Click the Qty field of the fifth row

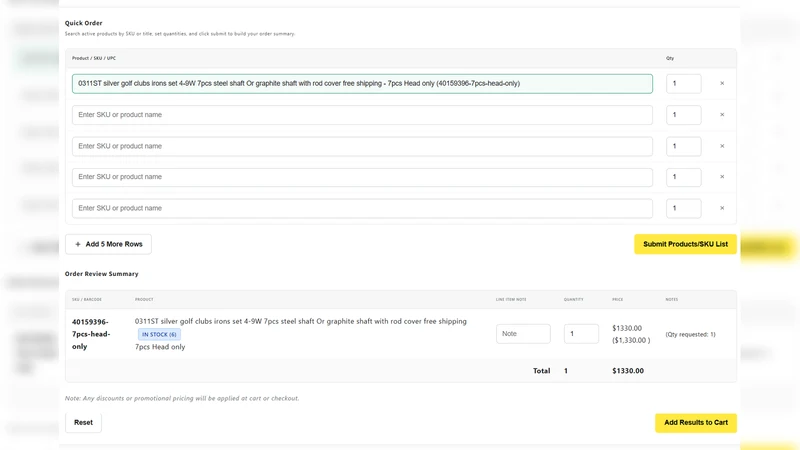[683, 208]
